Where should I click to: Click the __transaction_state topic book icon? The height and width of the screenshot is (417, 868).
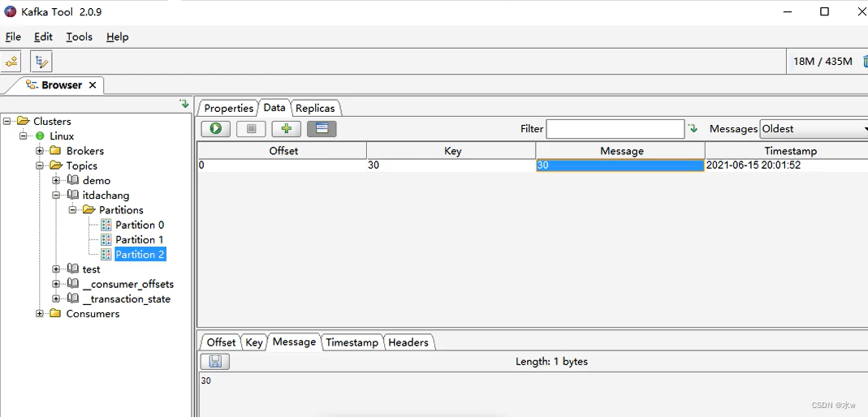(x=73, y=299)
